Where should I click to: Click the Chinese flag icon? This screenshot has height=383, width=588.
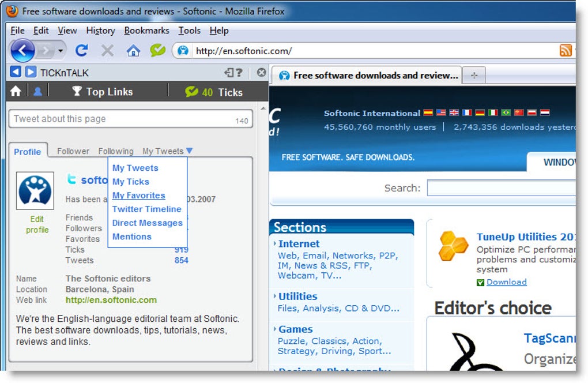(519, 112)
